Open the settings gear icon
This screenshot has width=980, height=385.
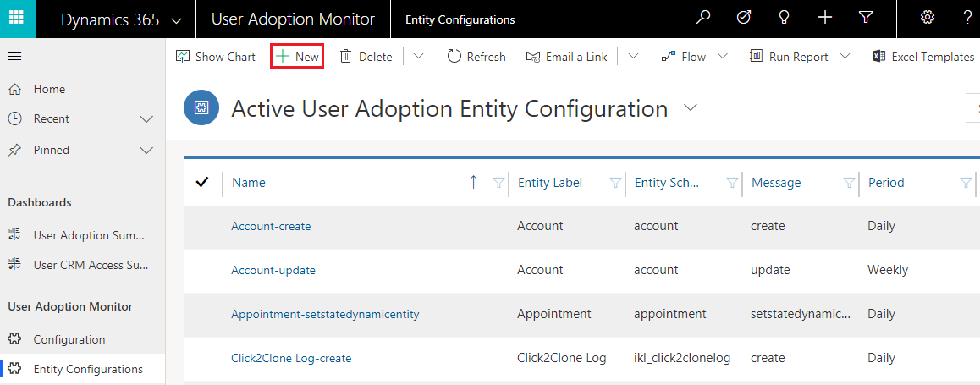928,18
